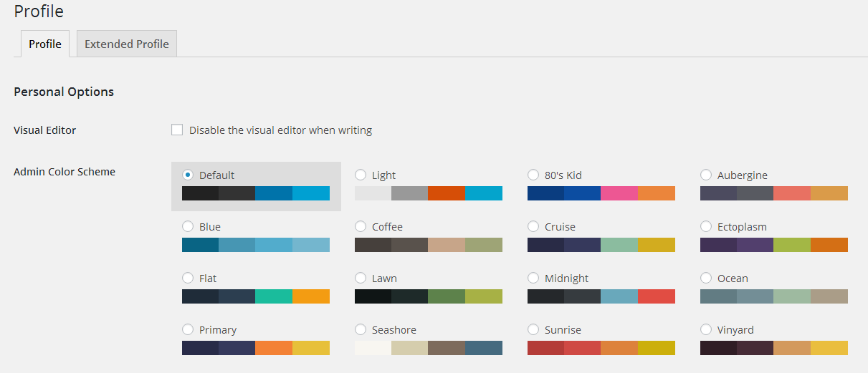Select the Blue color scheme option
This screenshot has width=868, height=373.
[188, 226]
